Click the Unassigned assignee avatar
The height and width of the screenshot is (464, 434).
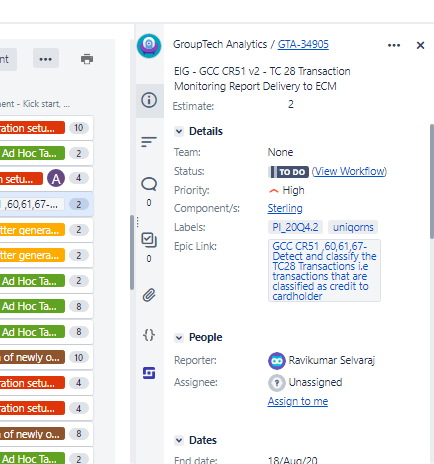click(x=277, y=383)
